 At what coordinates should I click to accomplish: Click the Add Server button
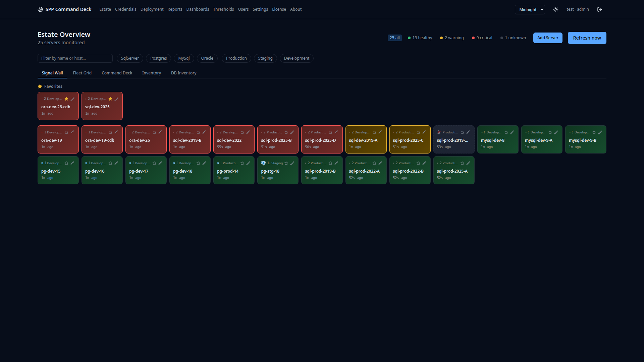click(x=548, y=38)
